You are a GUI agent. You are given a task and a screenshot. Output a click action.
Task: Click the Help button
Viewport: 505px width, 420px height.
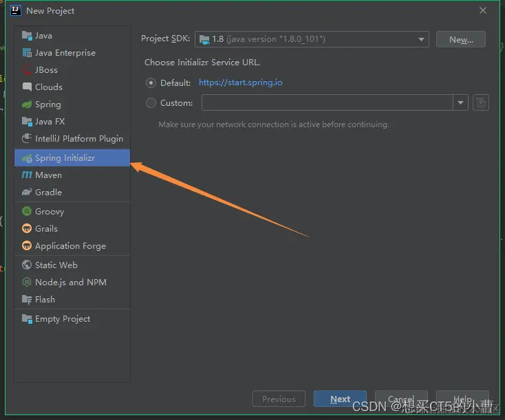pos(462,399)
